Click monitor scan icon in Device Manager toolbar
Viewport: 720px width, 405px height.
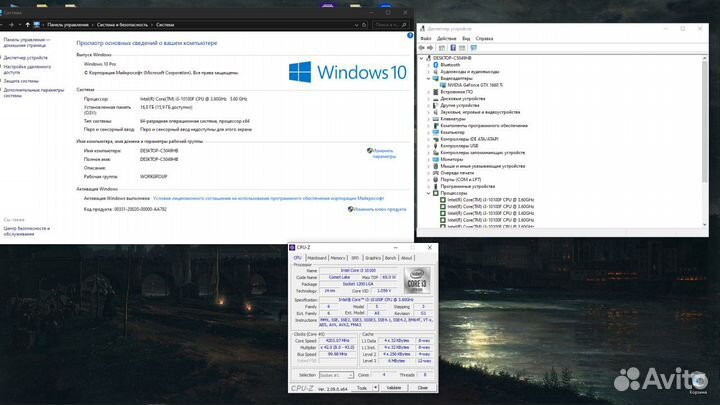pyautogui.click(x=473, y=48)
